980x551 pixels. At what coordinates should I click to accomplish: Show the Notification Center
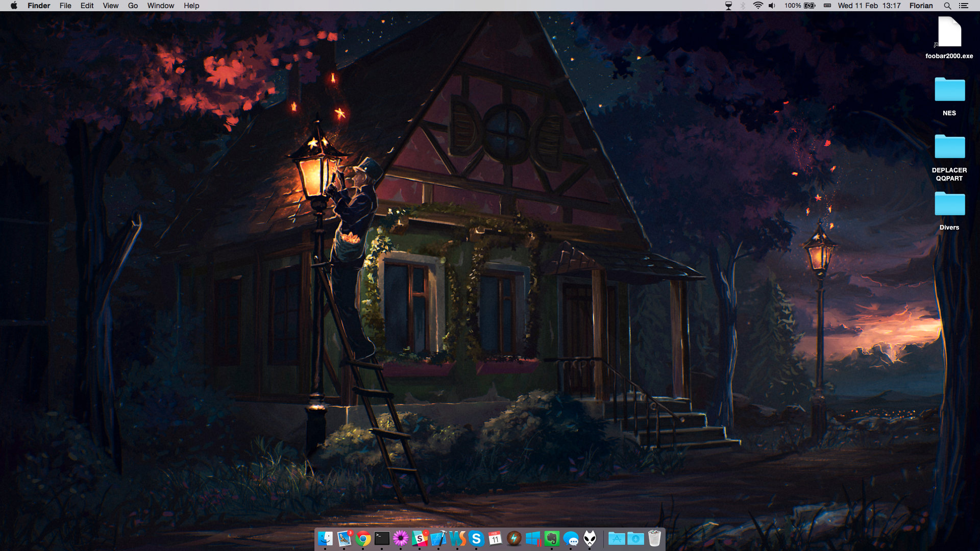(963, 6)
